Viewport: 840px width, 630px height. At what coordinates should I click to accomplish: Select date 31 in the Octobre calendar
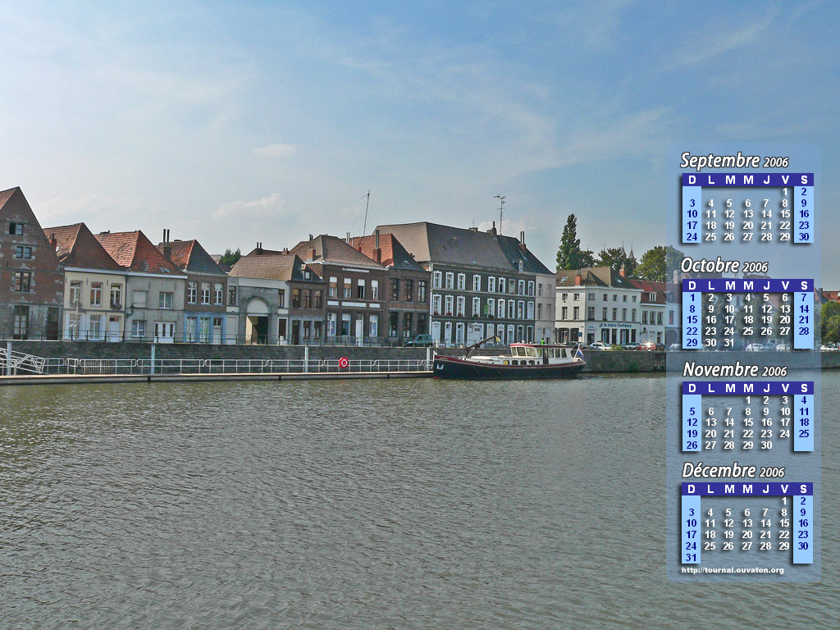[x=729, y=343]
